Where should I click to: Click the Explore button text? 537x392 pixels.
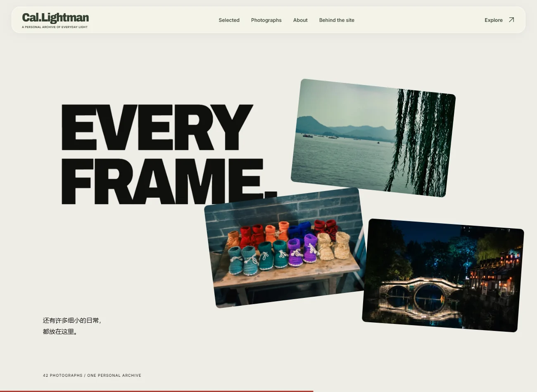(494, 20)
